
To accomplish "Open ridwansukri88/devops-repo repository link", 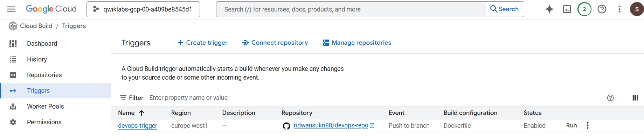I will tap(331, 125).
